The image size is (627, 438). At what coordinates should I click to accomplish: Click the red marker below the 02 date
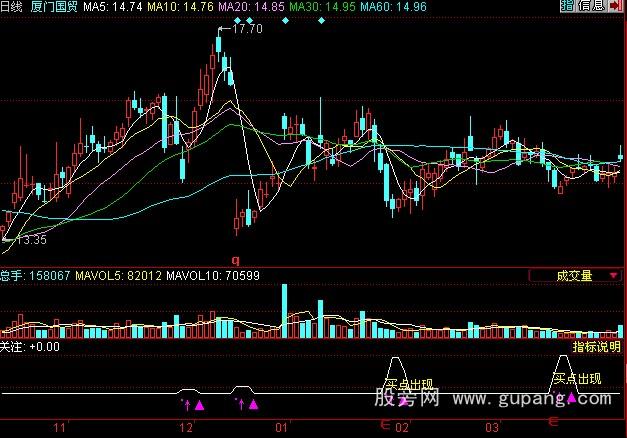(386, 426)
